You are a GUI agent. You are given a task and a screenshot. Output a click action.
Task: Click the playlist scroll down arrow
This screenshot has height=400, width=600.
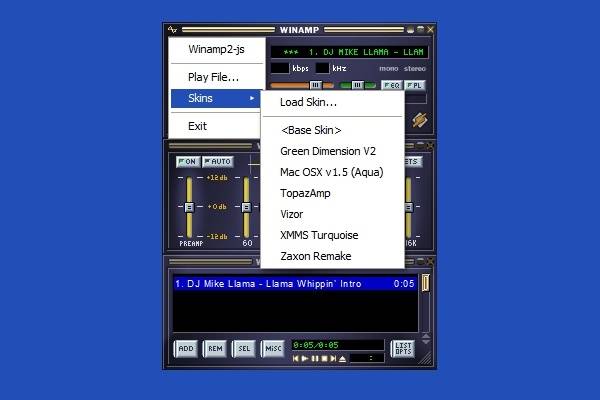point(426,341)
